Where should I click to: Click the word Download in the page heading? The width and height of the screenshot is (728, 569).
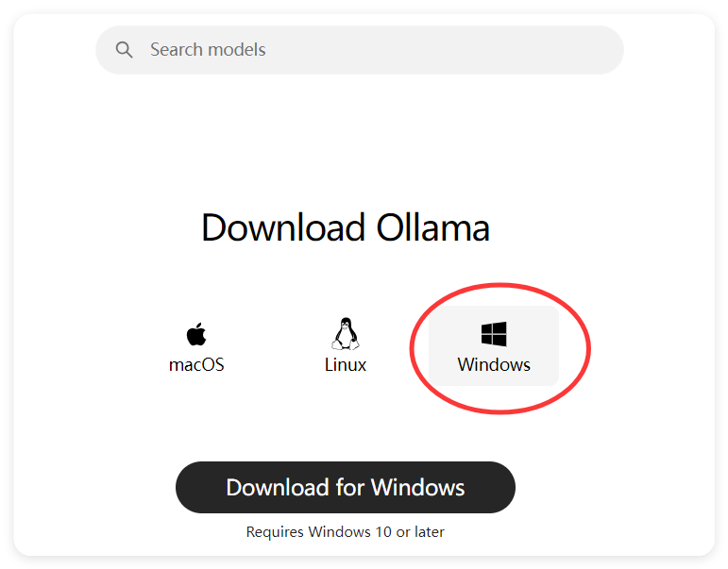click(283, 227)
